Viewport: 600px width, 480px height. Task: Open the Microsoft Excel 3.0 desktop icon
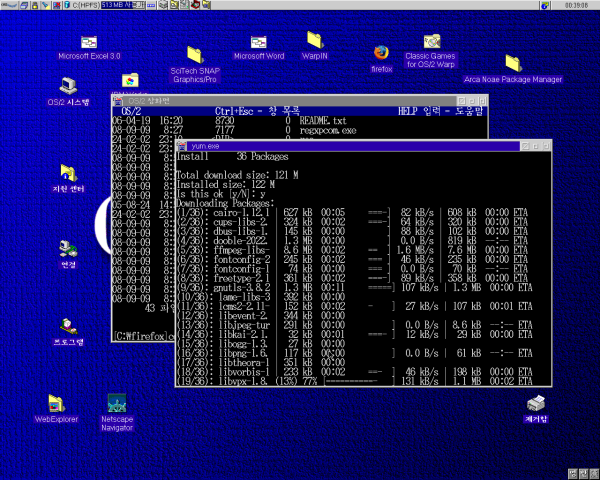coord(89,47)
